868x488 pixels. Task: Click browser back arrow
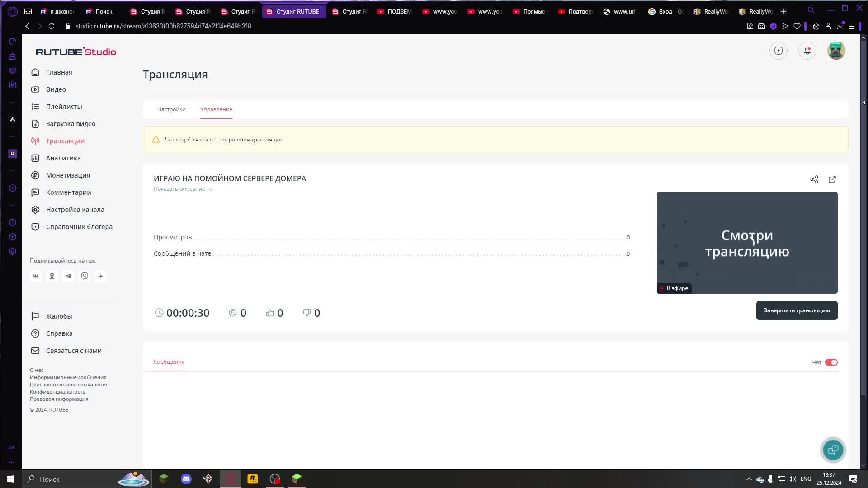28,26
